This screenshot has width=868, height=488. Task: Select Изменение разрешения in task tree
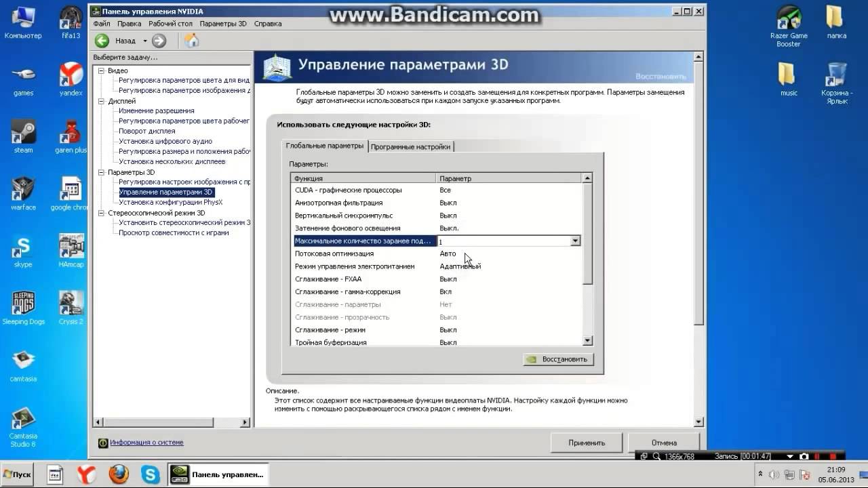click(x=157, y=110)
